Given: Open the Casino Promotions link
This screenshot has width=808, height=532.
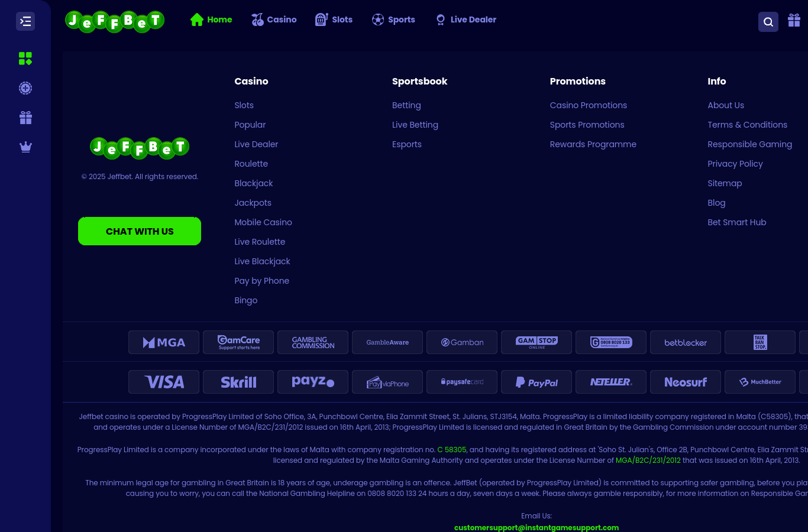Looking at the screenshot, I should [x=589, y=105].
